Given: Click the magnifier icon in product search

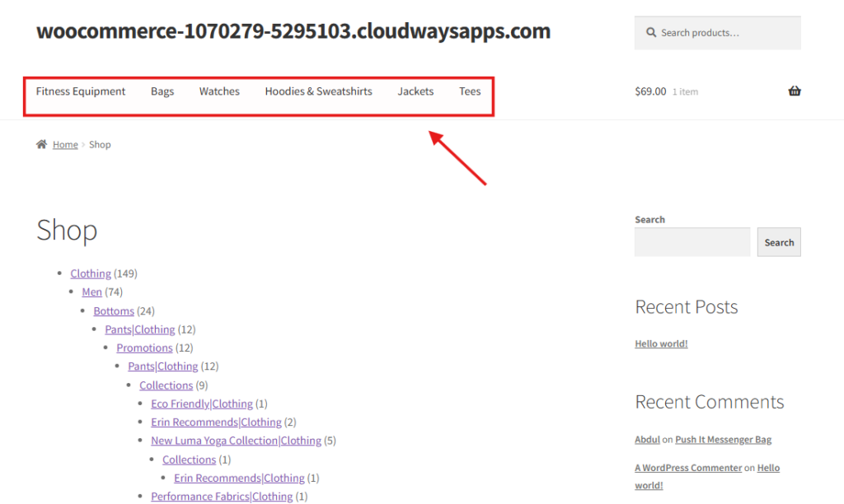Looking at the screenshot, I should (651, 33).
